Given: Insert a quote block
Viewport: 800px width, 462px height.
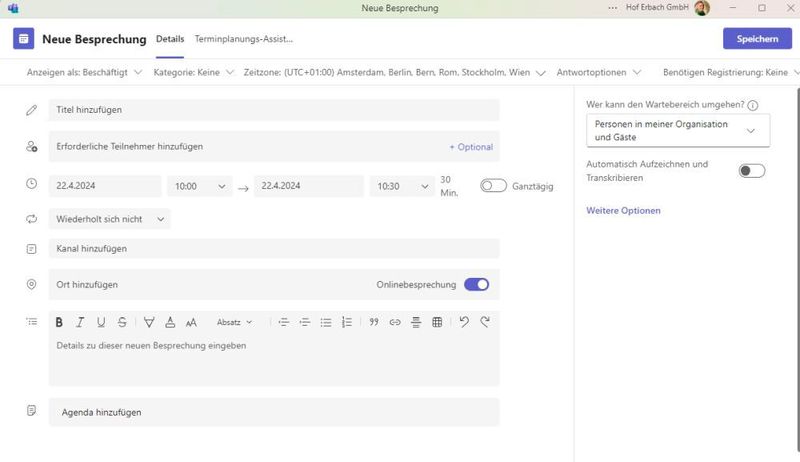Looking at the screenshot, I should (374, 322).
